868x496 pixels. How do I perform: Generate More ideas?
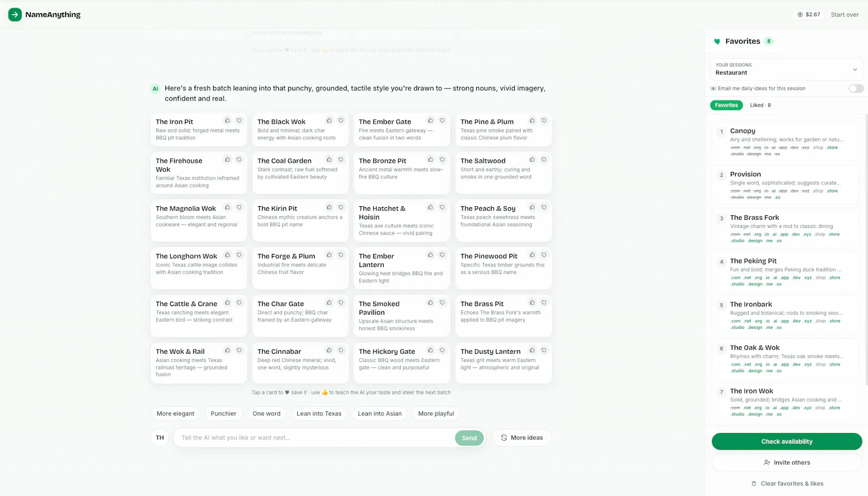521,437
